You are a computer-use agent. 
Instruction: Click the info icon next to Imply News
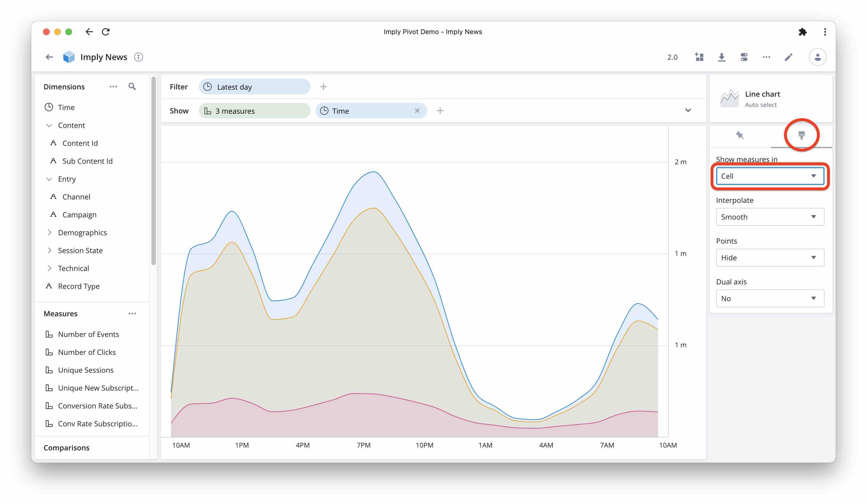point(138,57)
